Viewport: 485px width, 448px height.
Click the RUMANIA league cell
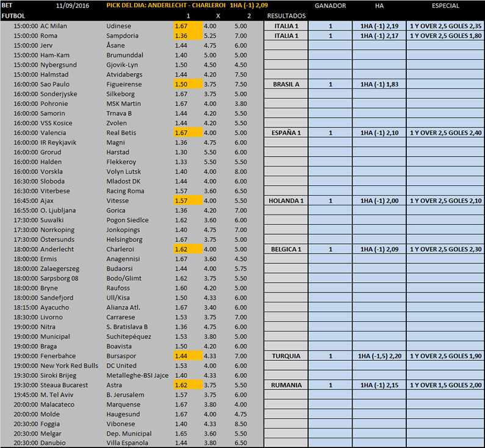coord(286,385)
